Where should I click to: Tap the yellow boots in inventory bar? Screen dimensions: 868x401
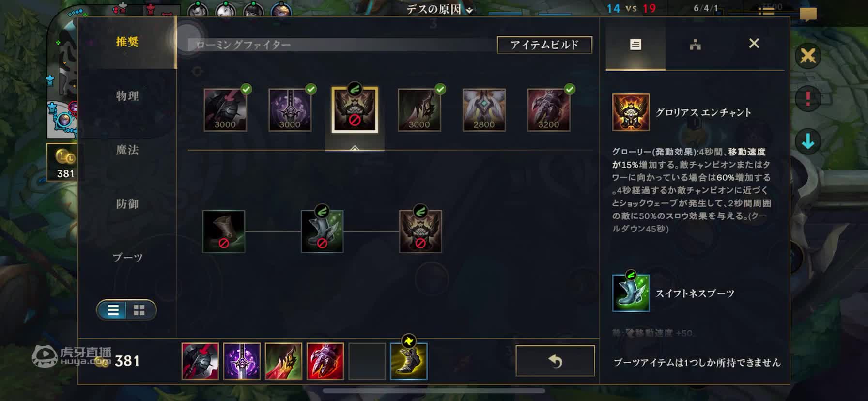tap(409, 361)
